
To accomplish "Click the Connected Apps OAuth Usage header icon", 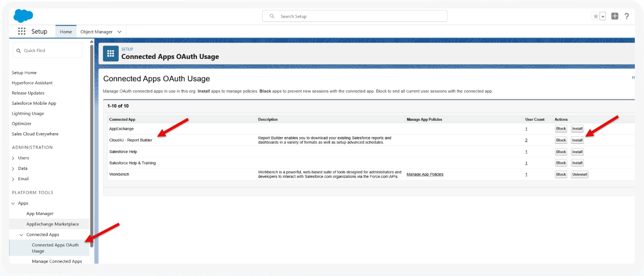I will 111,54.
